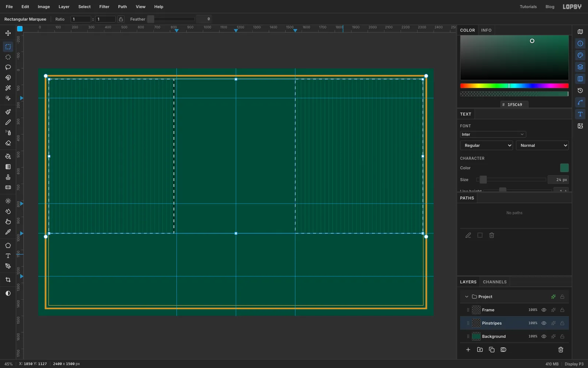Click the hex color input field
588x368 pixels.
point(514,105)
